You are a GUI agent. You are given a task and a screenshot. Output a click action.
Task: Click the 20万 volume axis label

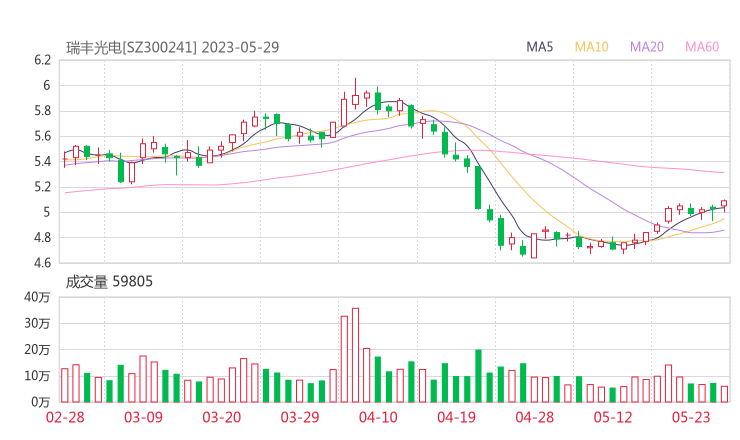pos(37,350)
